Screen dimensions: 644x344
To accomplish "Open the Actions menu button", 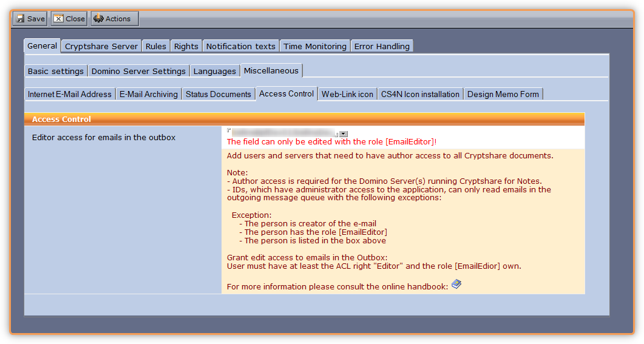I will tap(115, 18).
